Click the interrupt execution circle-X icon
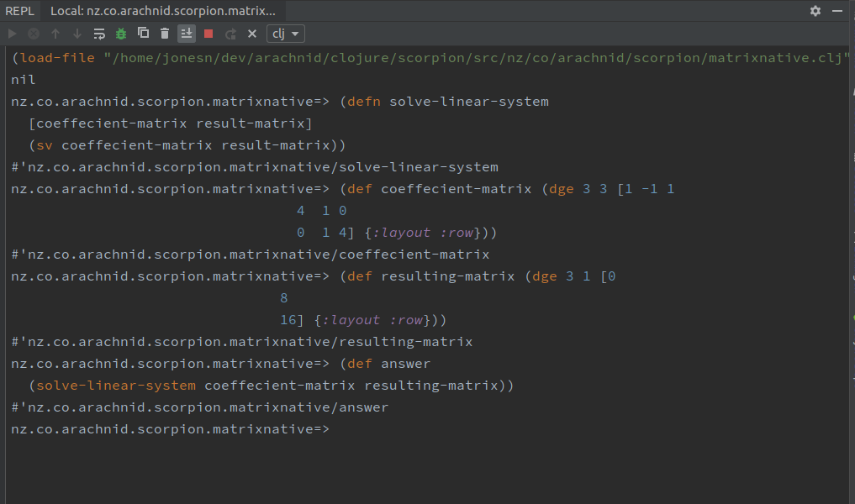 pyautogui.click(x=34, y=34)
